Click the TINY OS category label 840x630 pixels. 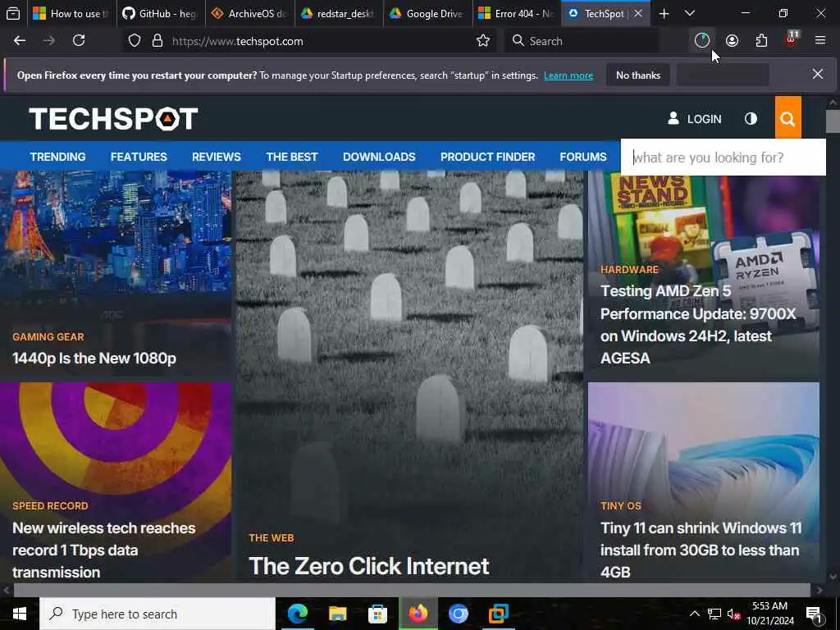[621, 505]
